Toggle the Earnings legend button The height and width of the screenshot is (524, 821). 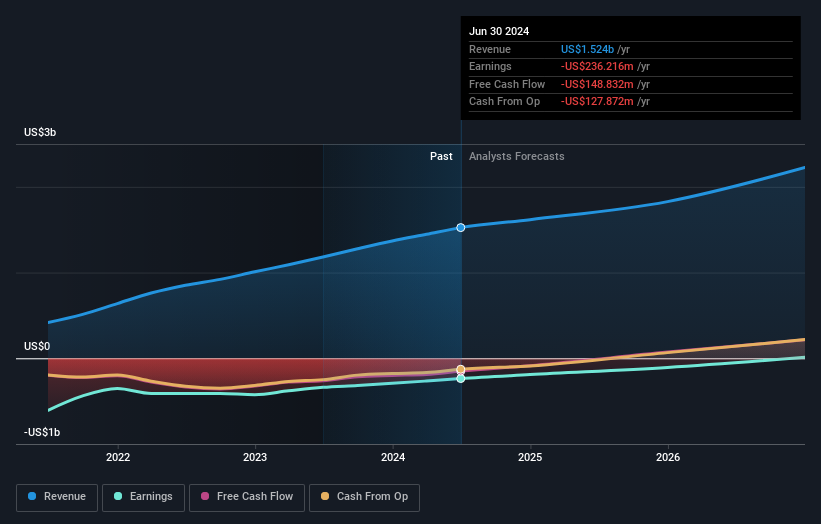click(143, 497)
